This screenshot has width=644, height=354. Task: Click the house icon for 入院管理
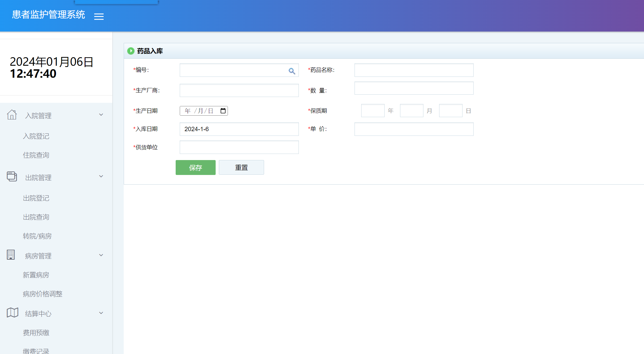[12, 115]
